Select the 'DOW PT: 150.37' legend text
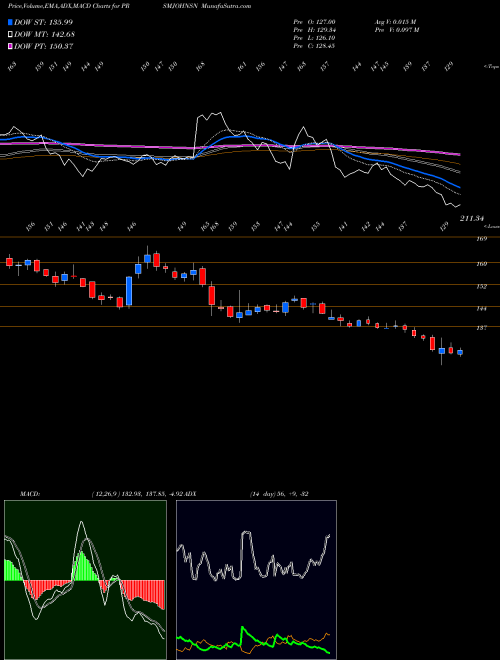The height and width of the screenshot is (660, 500). point(44,46)
